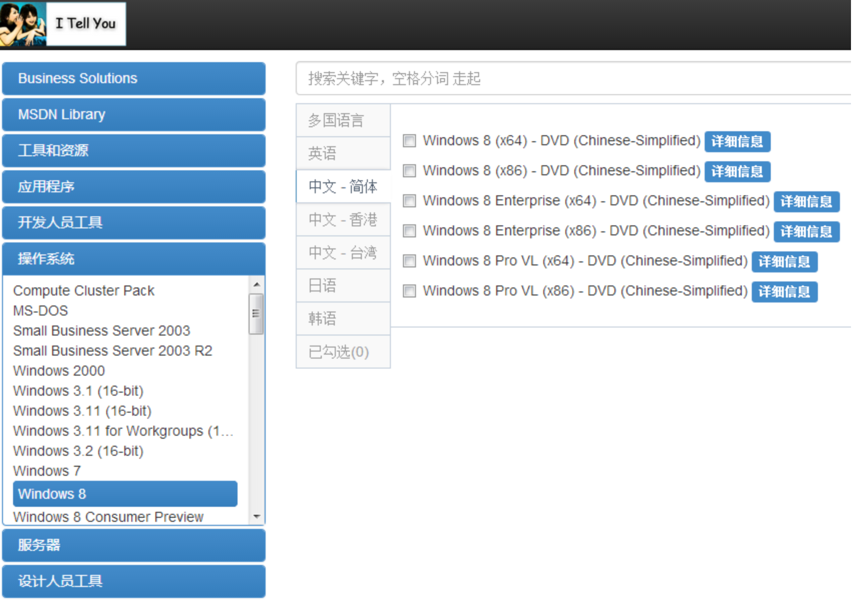Open 详细信息 for Windows 8 (x86)
This screenshot has height=616, width=855.
(737, 171)
